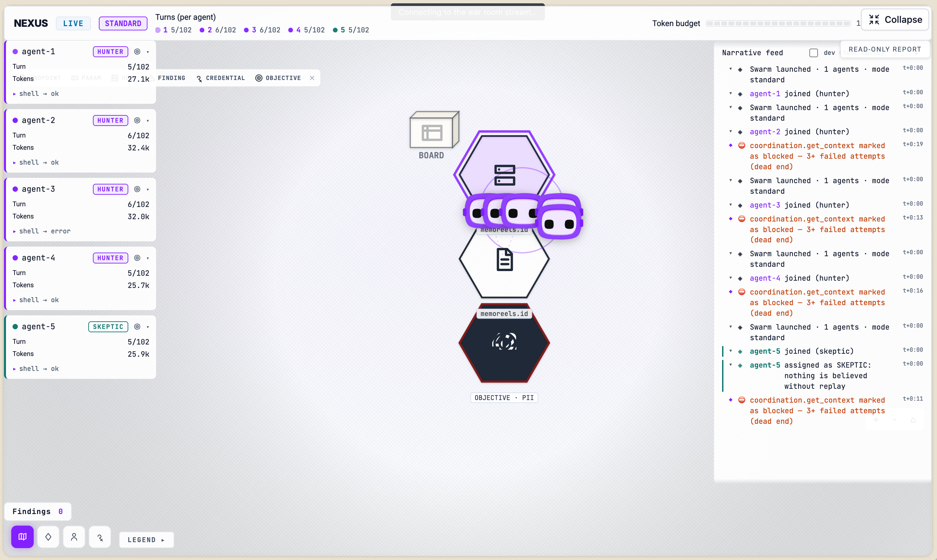Screen dimensions: 937x560
Task: Click the front purple agent robot avatar
Action: click(559, 222)
